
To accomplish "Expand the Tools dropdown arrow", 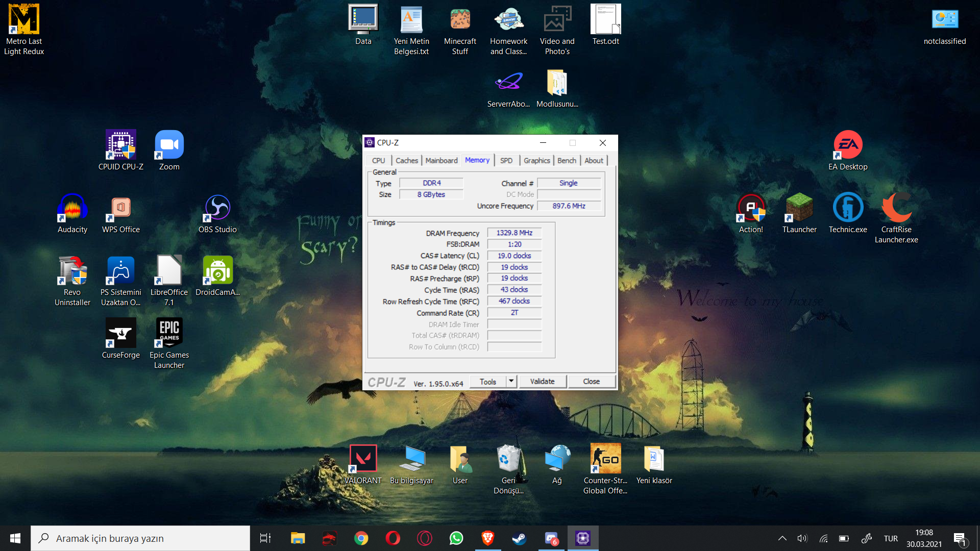I will tap(511, 381).
